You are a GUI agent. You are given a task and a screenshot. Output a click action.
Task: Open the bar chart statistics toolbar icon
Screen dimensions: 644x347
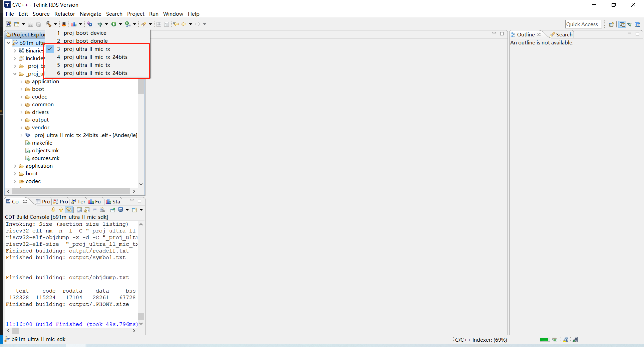coord(74,24)
